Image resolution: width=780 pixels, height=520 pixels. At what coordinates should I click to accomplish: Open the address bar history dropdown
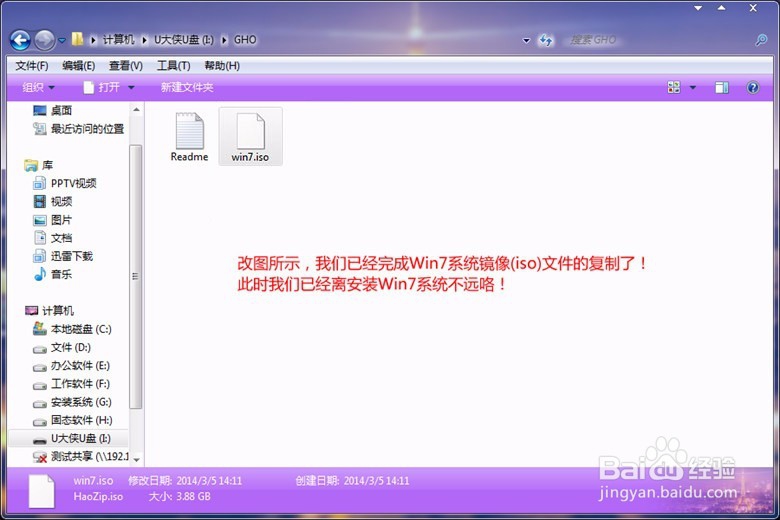[x=526, y=40]
